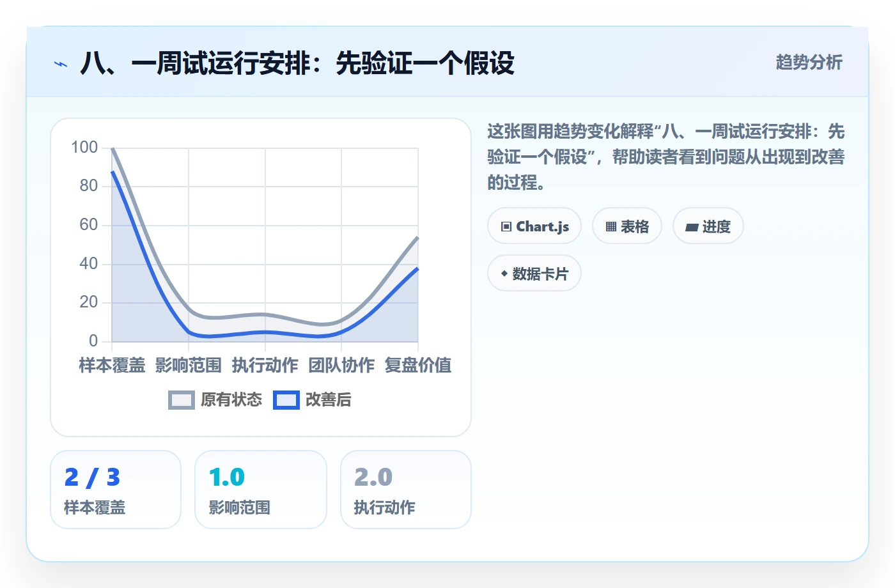895x588 pixels.
Task: Click the 执行动作 x-axis label
Action: pyautogui.click(x=265, y=365)
